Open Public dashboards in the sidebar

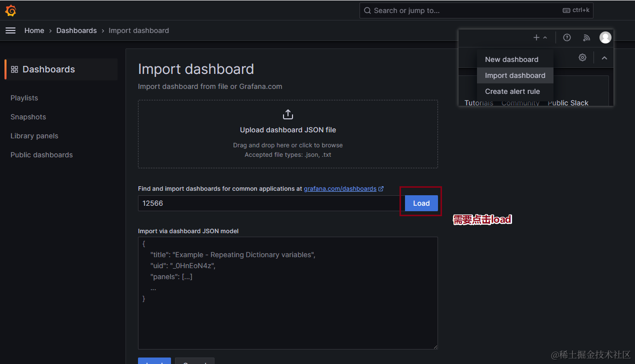point(41,155)
